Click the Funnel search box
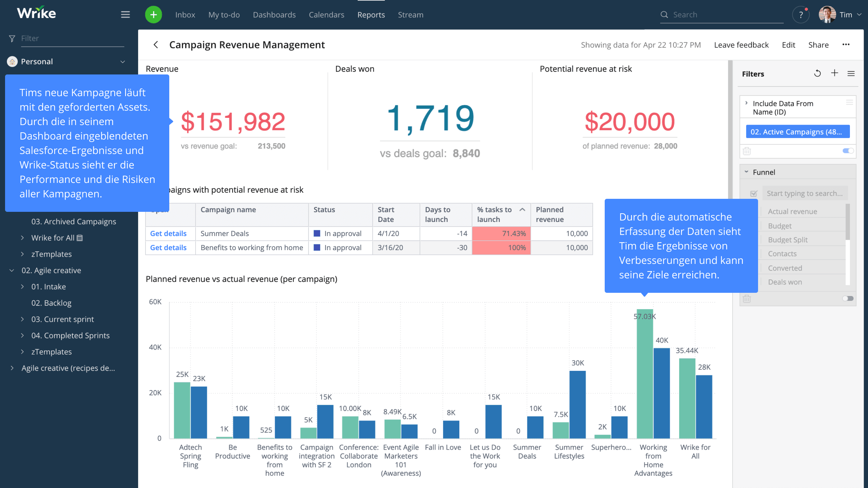 tap(805, 193)
